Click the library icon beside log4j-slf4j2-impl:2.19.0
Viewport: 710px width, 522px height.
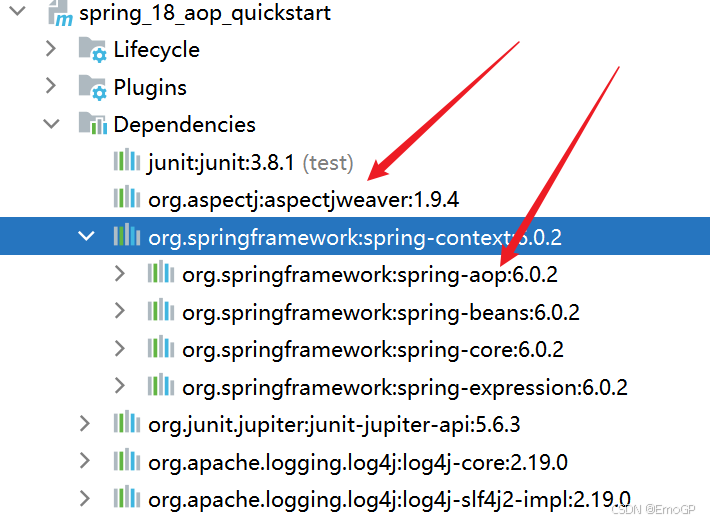point(127,498)
